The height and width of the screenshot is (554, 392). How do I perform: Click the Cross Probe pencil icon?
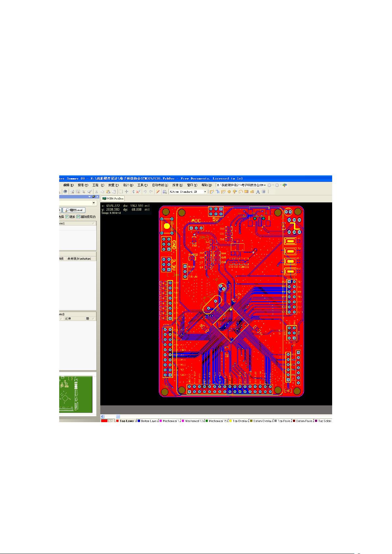(x=158, y=192)
